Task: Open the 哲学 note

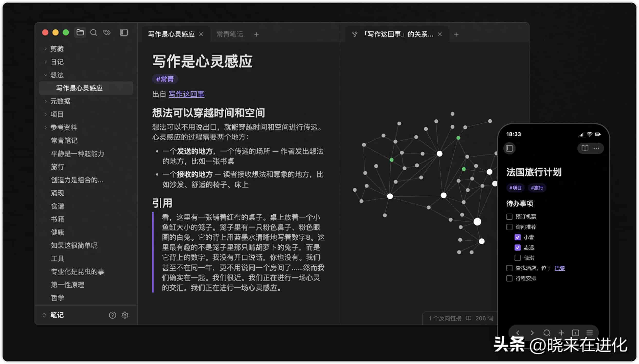Action: (57, 298)
